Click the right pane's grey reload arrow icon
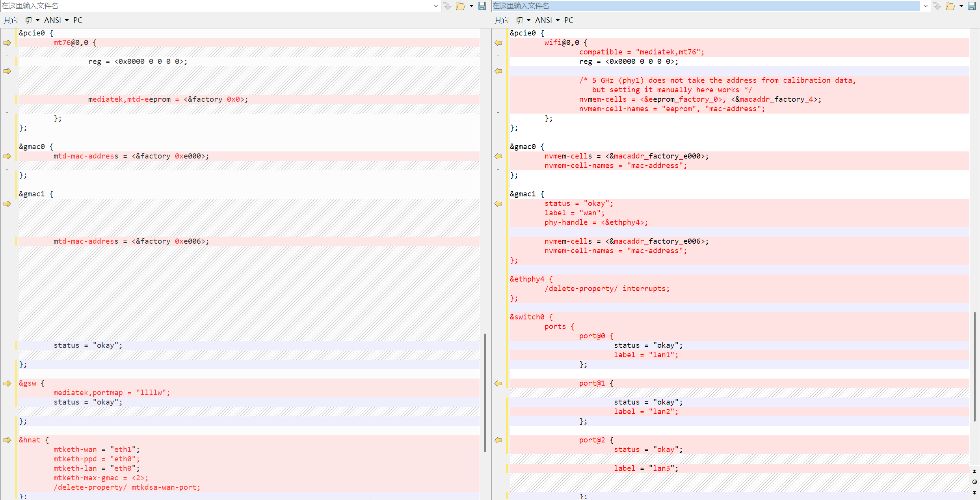This screenshot has width=980, height=500. tap(937, 6)
